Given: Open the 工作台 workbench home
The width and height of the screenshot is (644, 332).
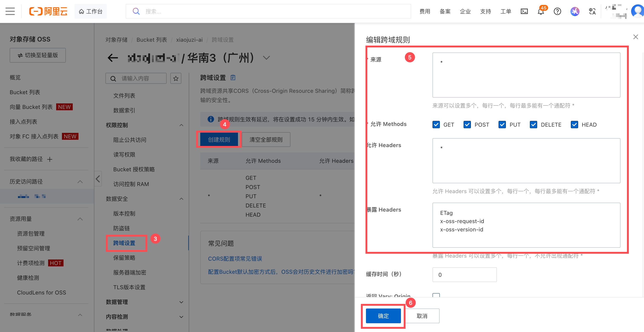Looking at the screenshot, I should pyautogui.click(x=90, y=11).
